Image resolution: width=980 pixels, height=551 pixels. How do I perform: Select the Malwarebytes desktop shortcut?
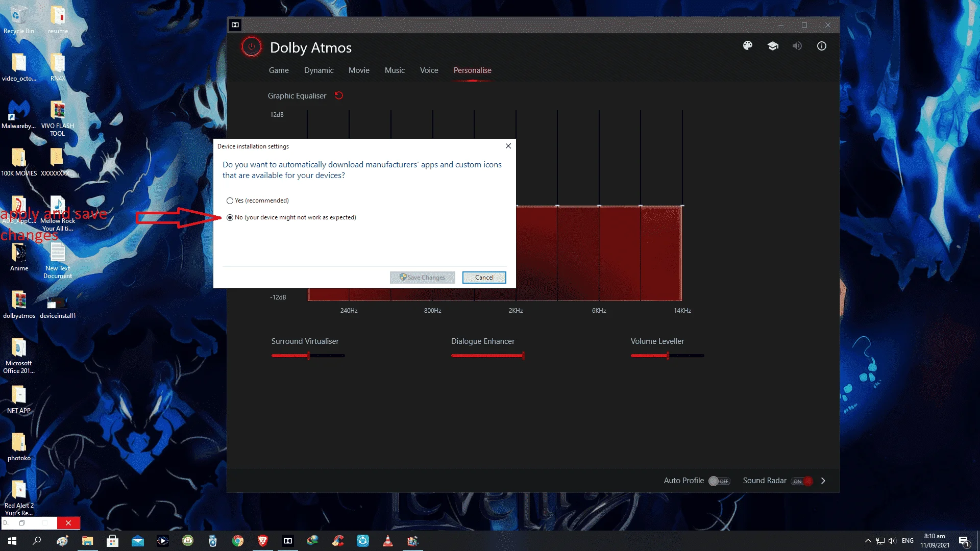(x=19, y=114)
